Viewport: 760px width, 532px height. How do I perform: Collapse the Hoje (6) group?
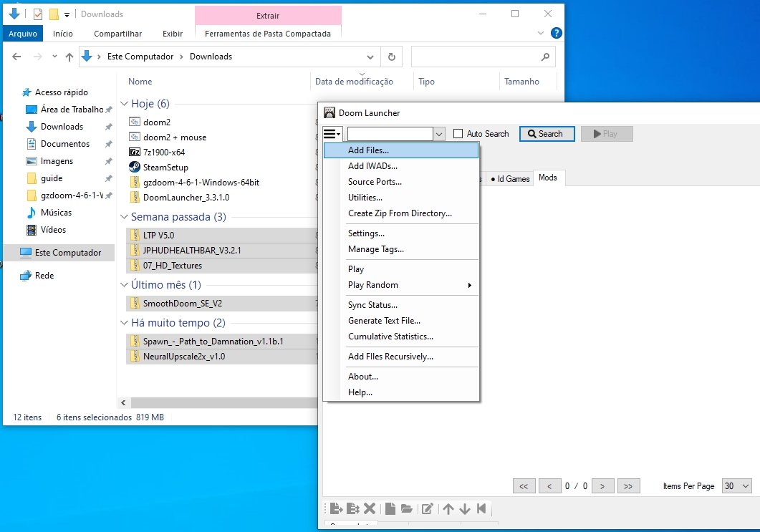124,104
